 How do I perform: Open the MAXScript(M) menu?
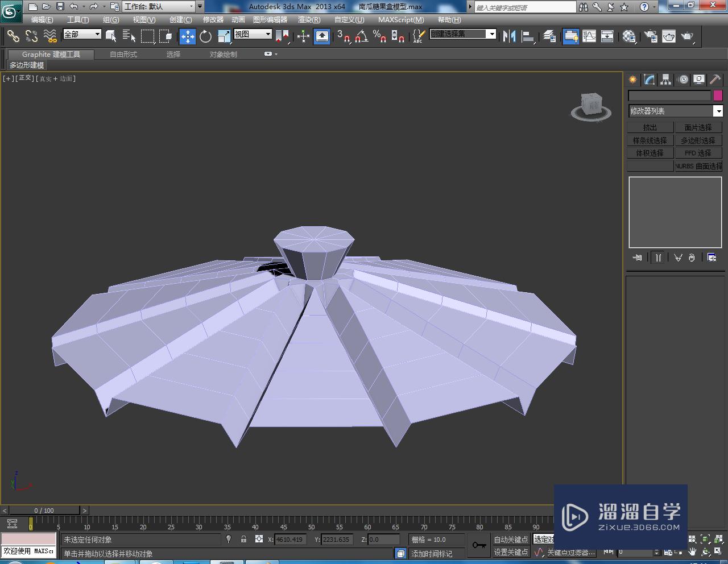click(401, 20)
